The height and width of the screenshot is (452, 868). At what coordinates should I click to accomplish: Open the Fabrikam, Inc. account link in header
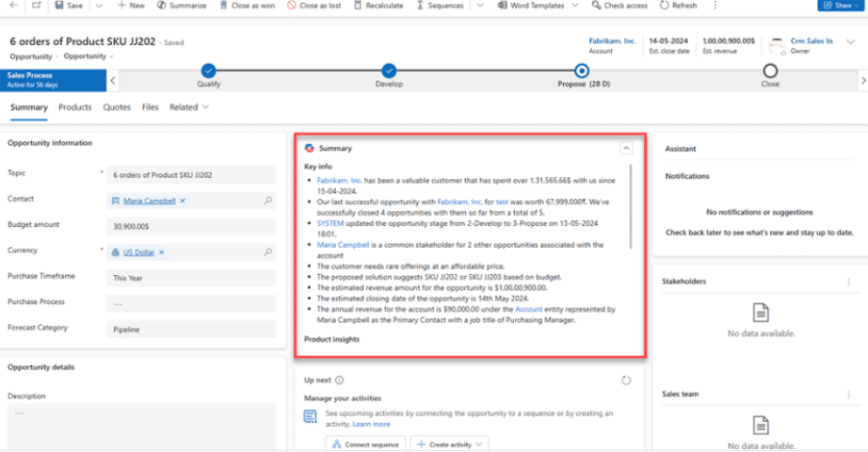click(612, 41)
